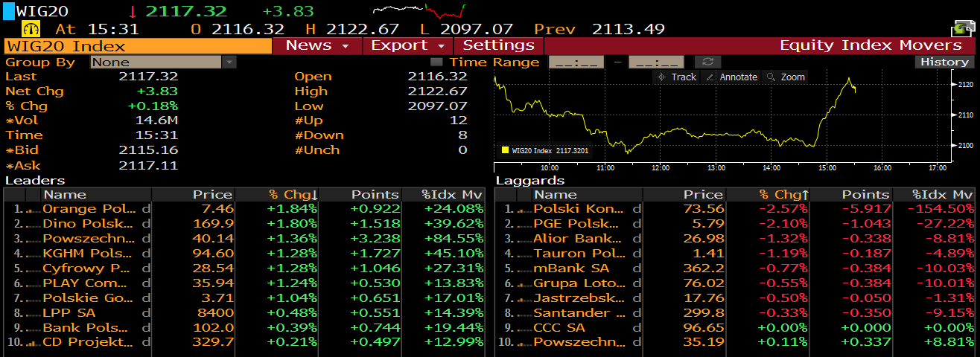The image size is (980, 357).
Task: Enable the Time Range checkbox
Action: [x=436, y=62]
